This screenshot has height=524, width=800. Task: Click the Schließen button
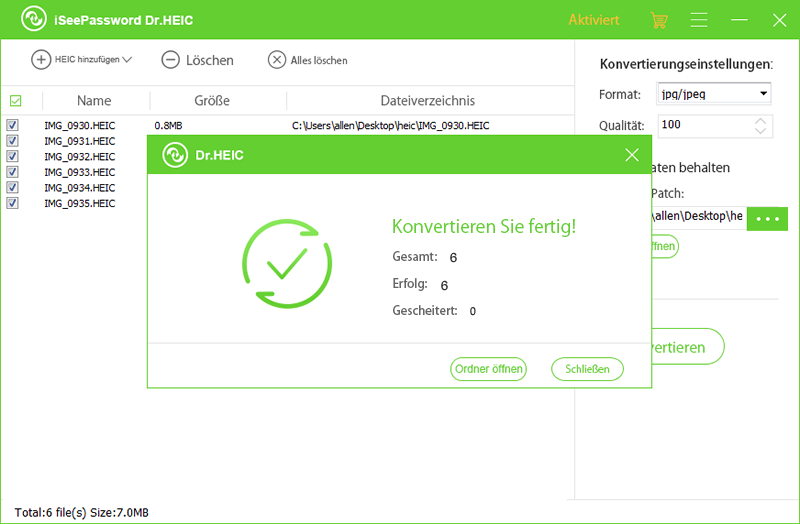pyautogui.click(x=587, y=369)
